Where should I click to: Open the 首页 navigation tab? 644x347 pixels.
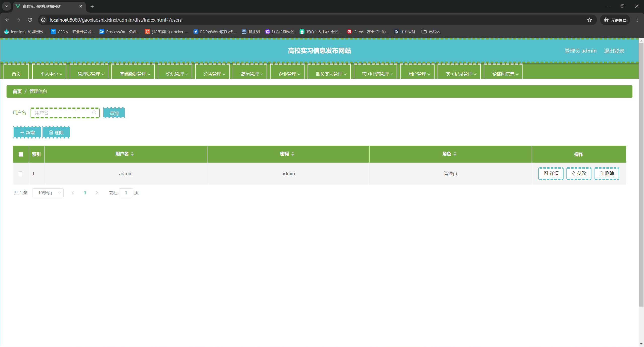point(16,74)
